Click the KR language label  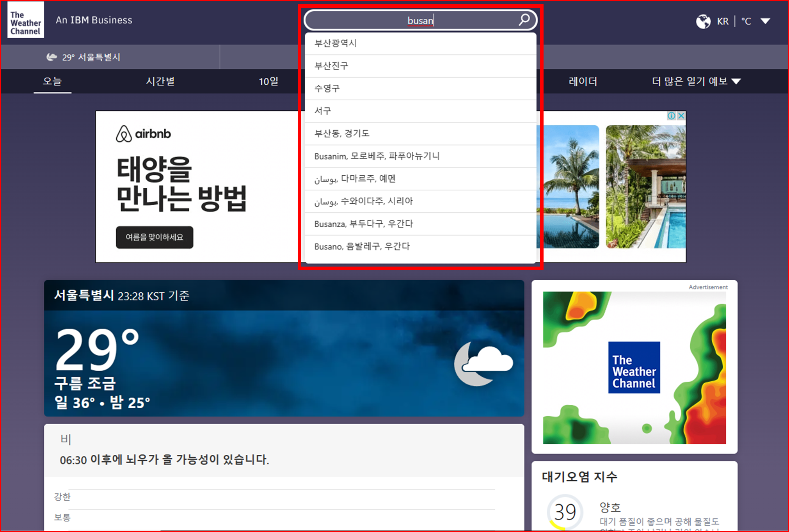coord(723,21)
